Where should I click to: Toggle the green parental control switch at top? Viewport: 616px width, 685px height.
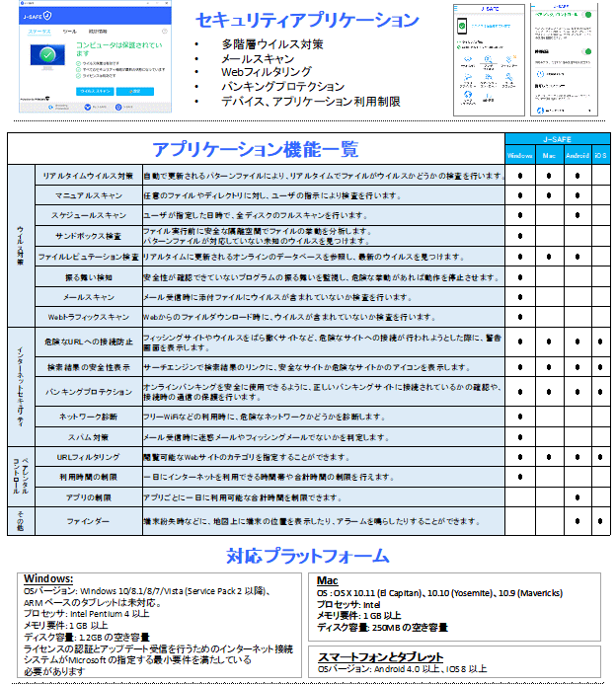point(587,15)
